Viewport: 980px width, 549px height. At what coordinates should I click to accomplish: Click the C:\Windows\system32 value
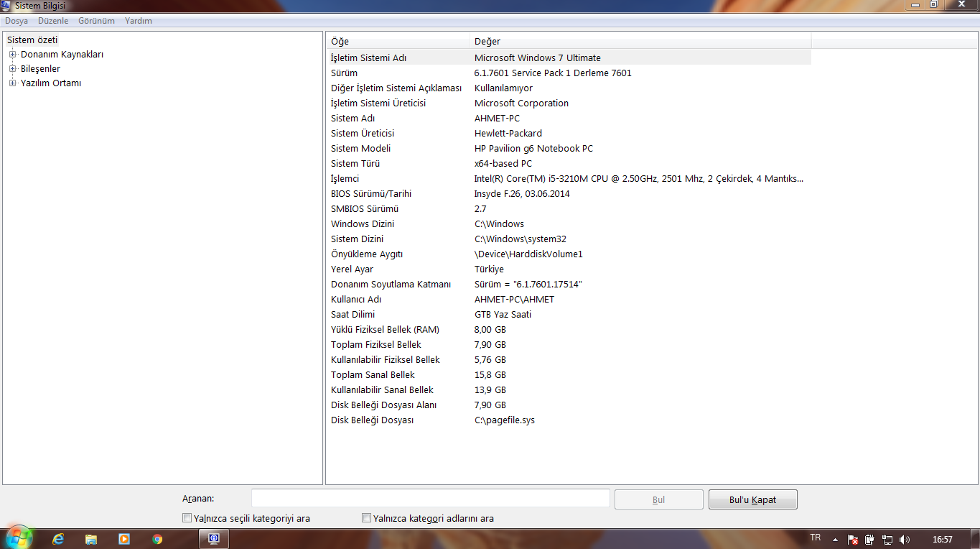(521, 239)
